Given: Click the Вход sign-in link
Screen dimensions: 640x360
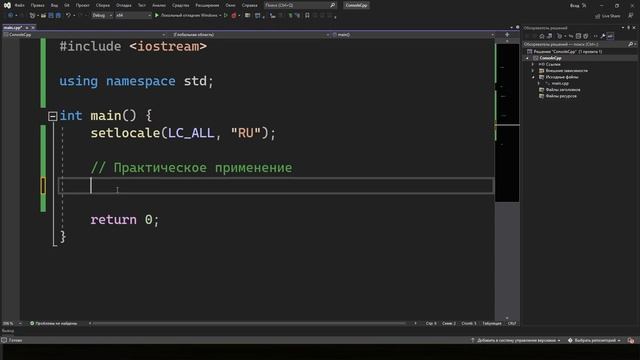Looking at the screenshot, I should pos(574,5).
